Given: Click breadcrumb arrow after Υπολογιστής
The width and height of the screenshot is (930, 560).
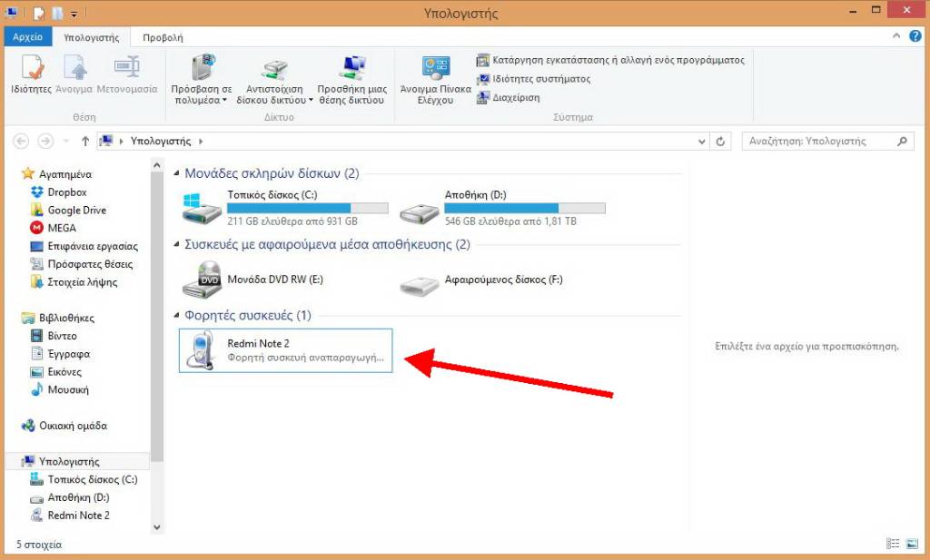Looking at the screenshot, I should tap(201, 142).
